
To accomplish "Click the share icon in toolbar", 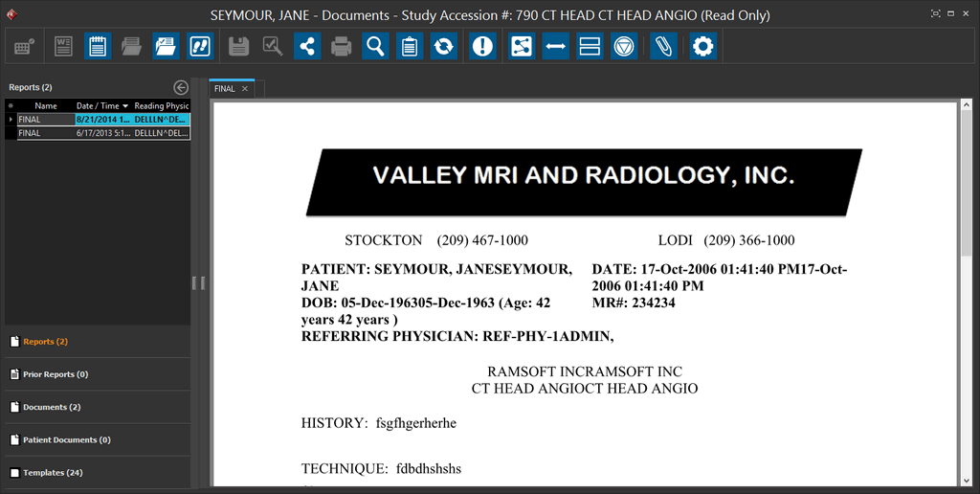I will point(307,46).
